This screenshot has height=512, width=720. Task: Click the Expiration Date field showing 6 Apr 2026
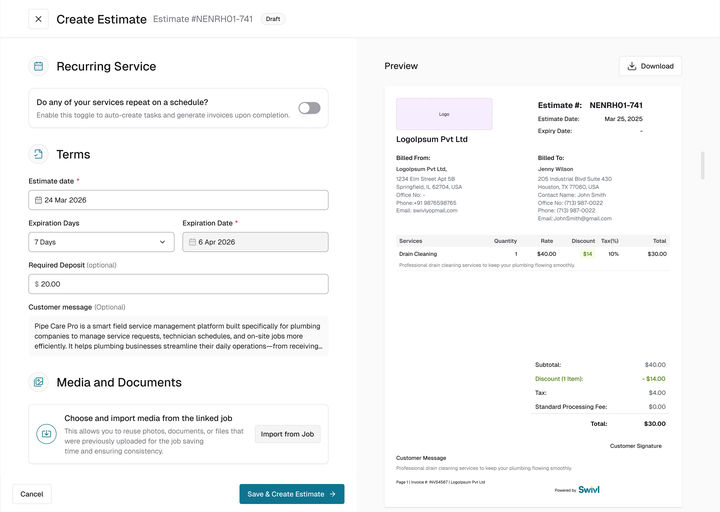(255, 242)
